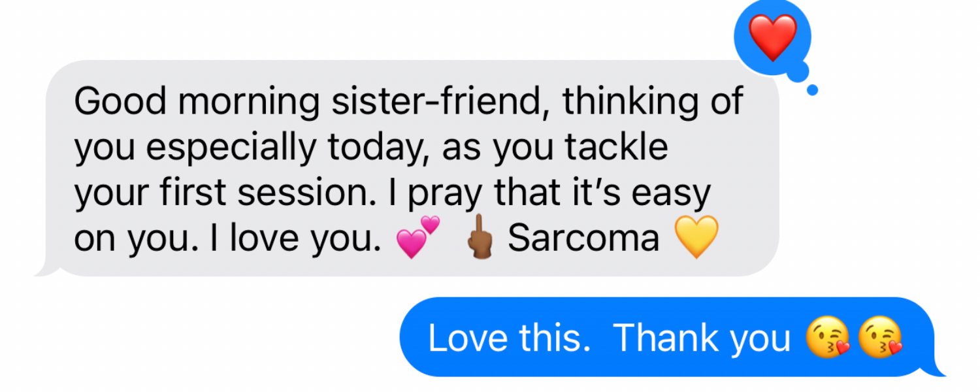Click the first kissing face emoji
The image size is (980, 392).
pos(826,339)
